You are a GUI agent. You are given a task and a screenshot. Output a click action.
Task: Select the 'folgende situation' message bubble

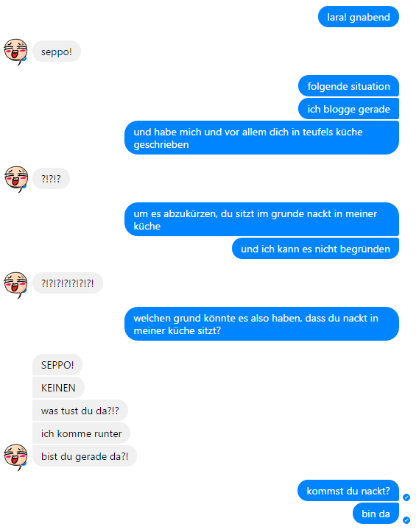[348, 86]
